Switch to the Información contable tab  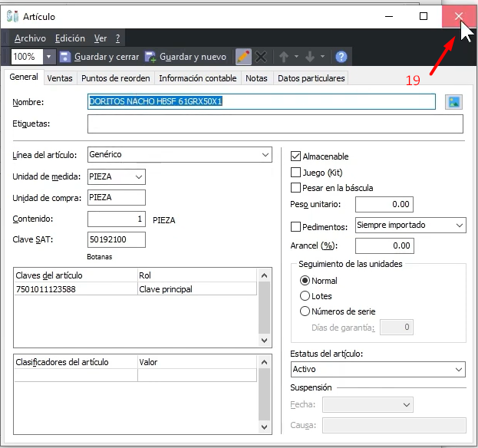[x=198, y=78]
